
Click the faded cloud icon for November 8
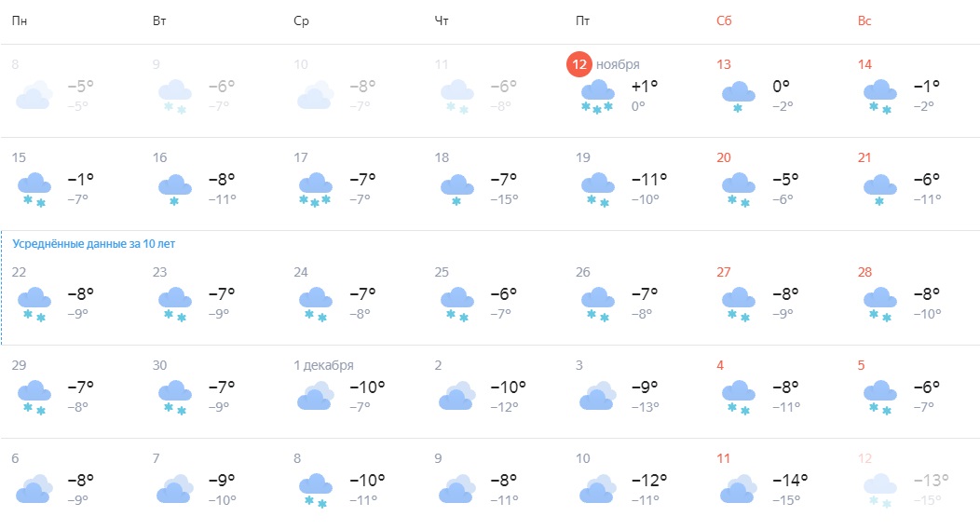pyautogui.click(x=34, y=95)
